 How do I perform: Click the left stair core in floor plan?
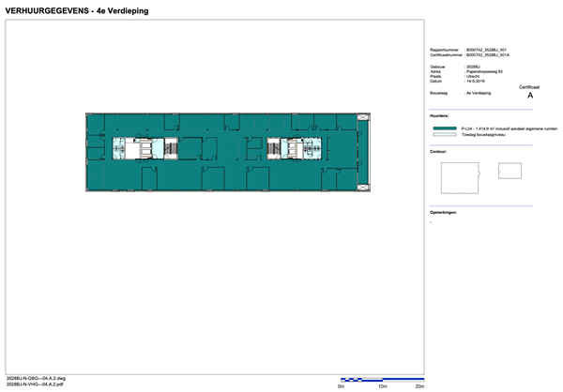[x=171, y=148]
